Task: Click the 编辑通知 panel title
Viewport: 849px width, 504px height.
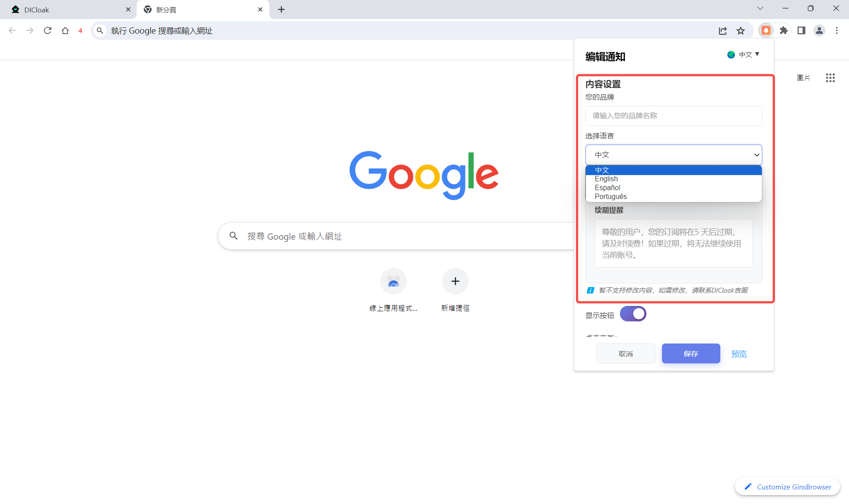Action: (x=605, y=57)
